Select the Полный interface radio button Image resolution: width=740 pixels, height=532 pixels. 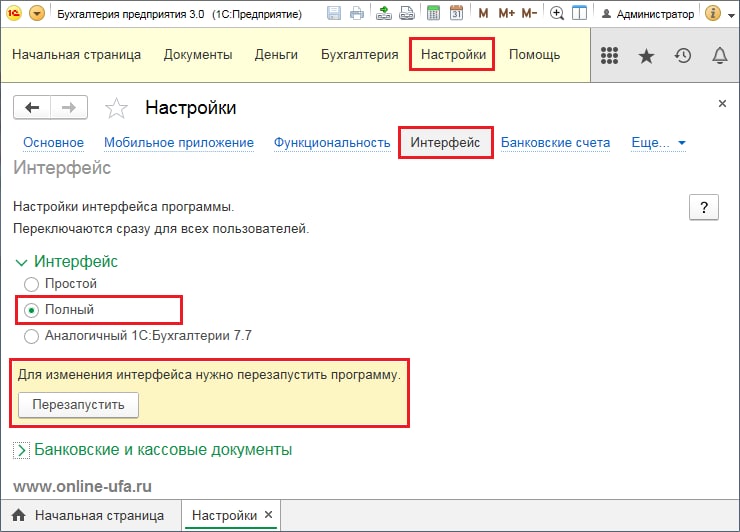click(x=32, y=310)
